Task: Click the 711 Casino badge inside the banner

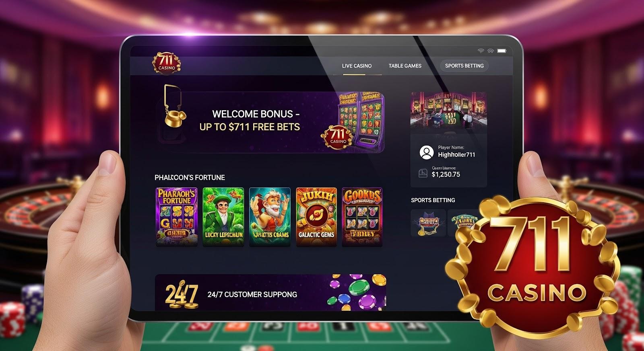Action: (x=337, y=137)
